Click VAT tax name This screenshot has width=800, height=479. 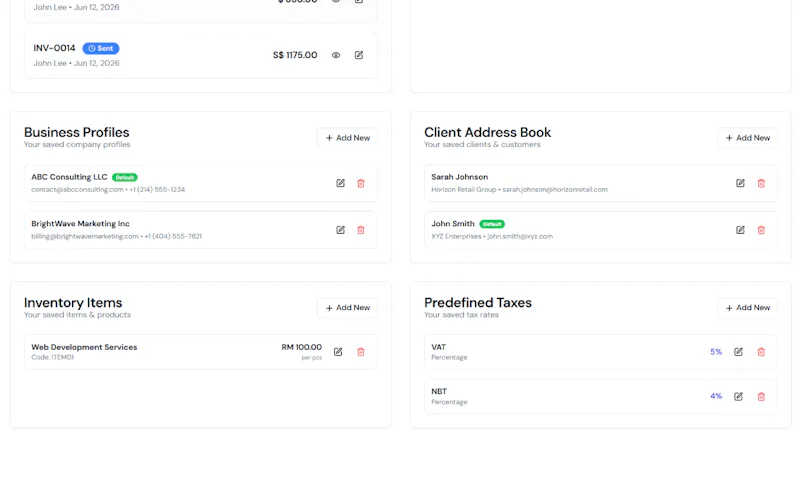[439, 347]
